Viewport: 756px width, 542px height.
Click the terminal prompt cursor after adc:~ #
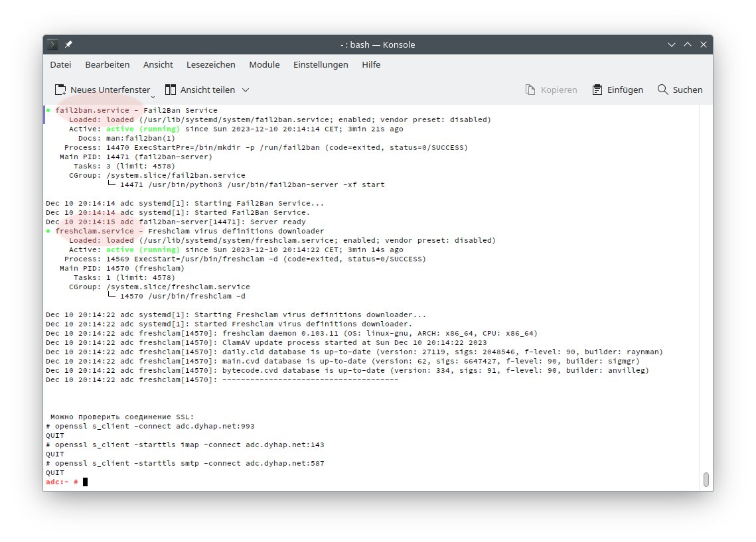tap(85, 482)
